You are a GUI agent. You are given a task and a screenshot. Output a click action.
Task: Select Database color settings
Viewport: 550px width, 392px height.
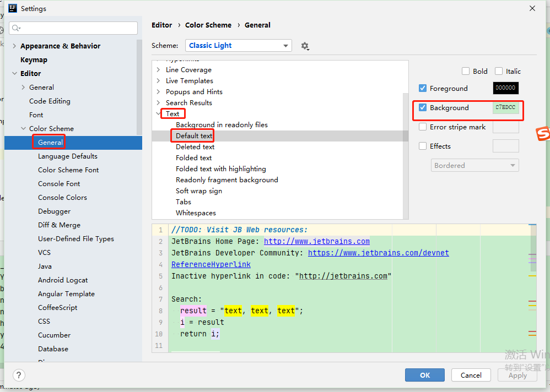pos(53,349)
